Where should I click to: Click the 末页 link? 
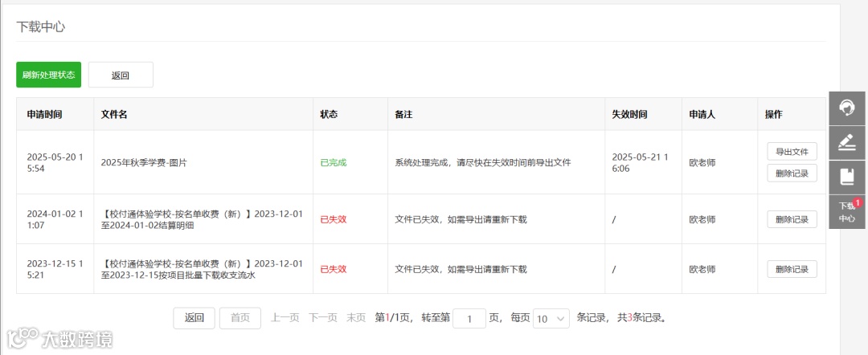tap(356, 318)
